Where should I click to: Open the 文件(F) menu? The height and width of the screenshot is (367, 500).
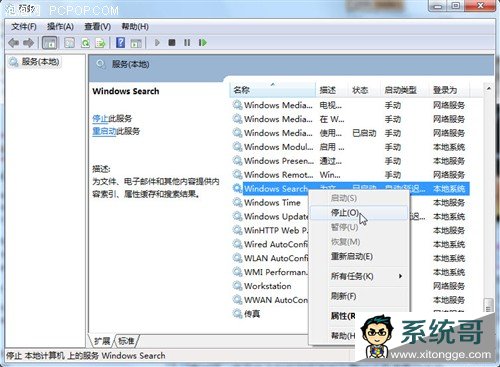(x=24, y=27)
